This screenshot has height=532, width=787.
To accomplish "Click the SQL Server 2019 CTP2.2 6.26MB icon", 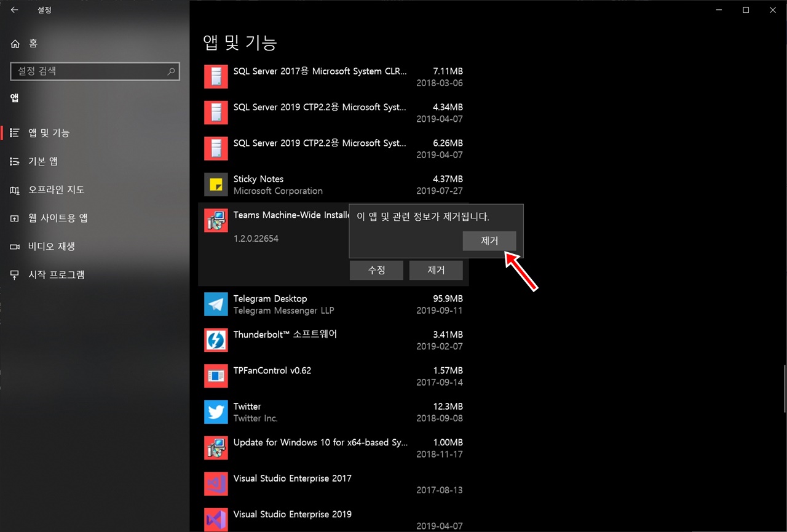I will pos(216,149).
